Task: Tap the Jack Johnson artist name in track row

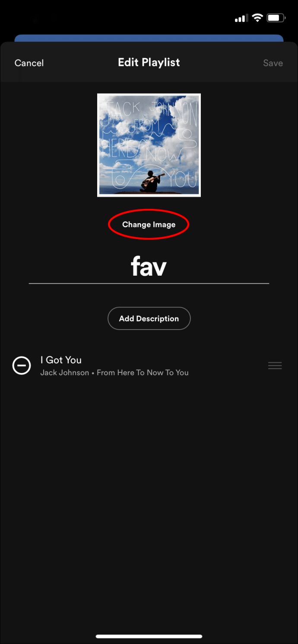Action: pos(65,373)
